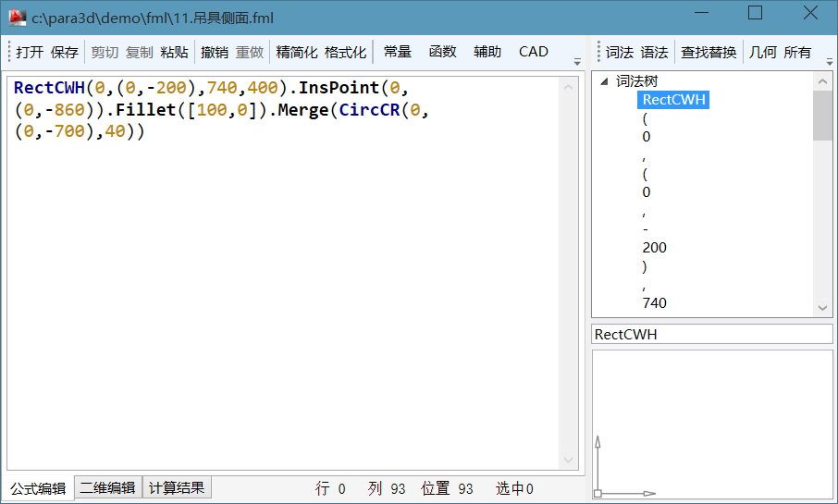Image resolution: width=838 pixels, height=504 pixels.
Task: Expand the right toolbar overflow arrow
Action: 830,61
